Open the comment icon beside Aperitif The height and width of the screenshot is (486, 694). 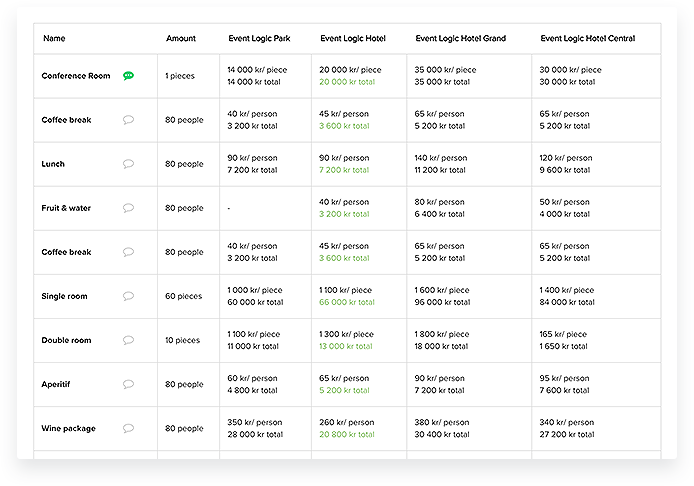tap(128, 384)
